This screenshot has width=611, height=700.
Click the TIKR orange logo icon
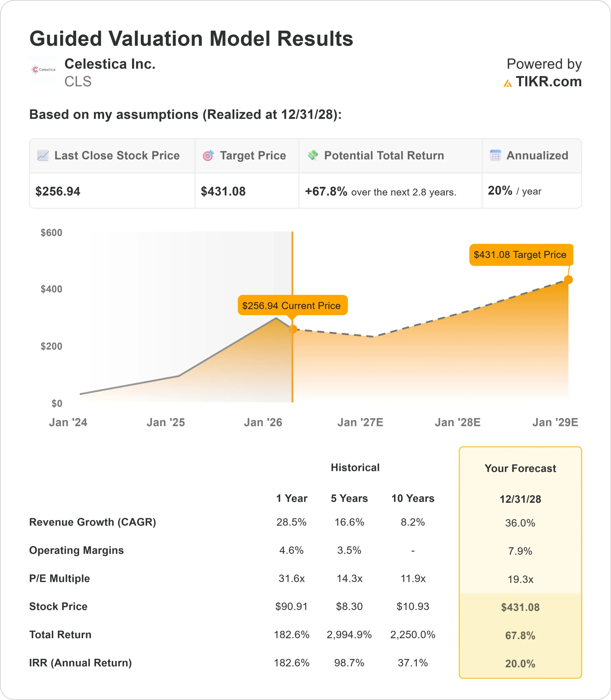[507, 83]
